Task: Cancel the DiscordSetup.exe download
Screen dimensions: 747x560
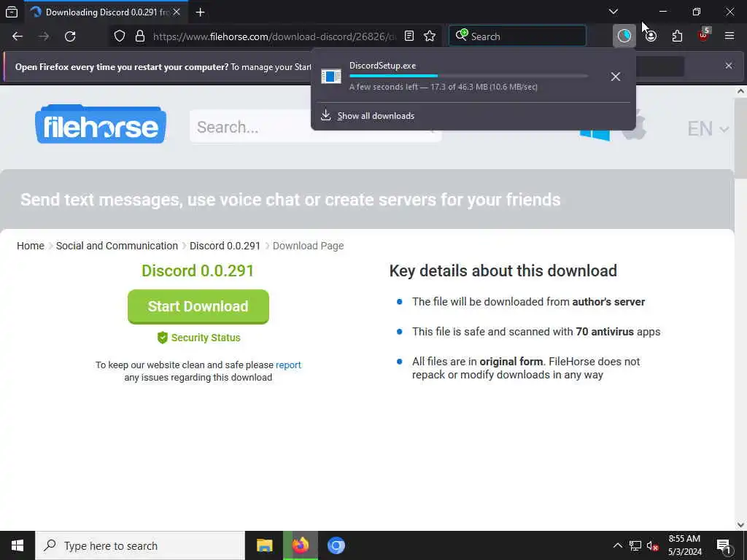Action: coord(616,77)
